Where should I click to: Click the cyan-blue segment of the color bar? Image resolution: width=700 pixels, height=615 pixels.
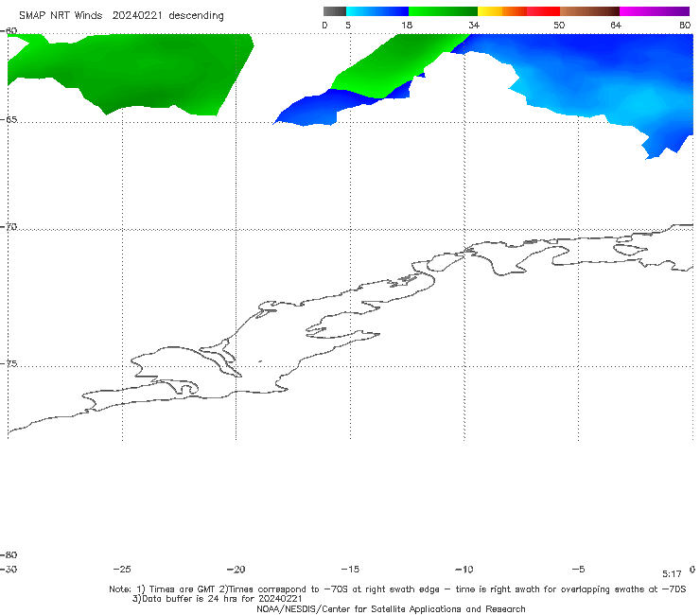point(377,11)
